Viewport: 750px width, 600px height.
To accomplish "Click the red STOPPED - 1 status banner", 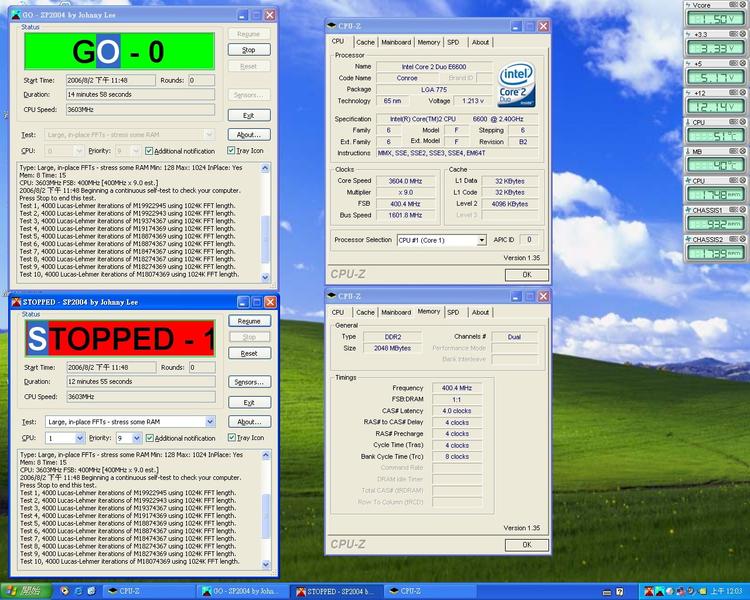I will click(x=120, y=339).
